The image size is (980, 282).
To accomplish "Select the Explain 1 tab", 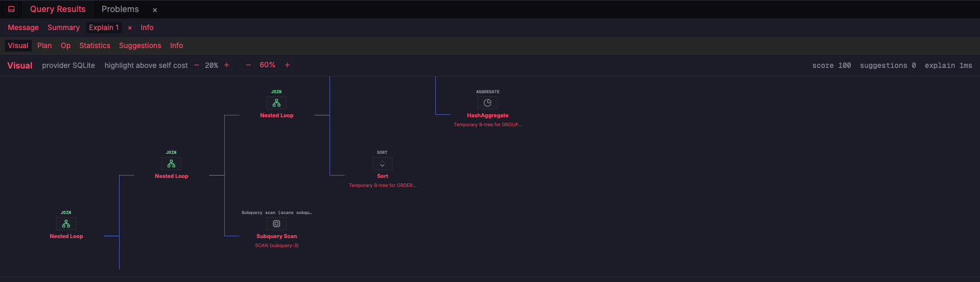I will [x=104, y=28].
